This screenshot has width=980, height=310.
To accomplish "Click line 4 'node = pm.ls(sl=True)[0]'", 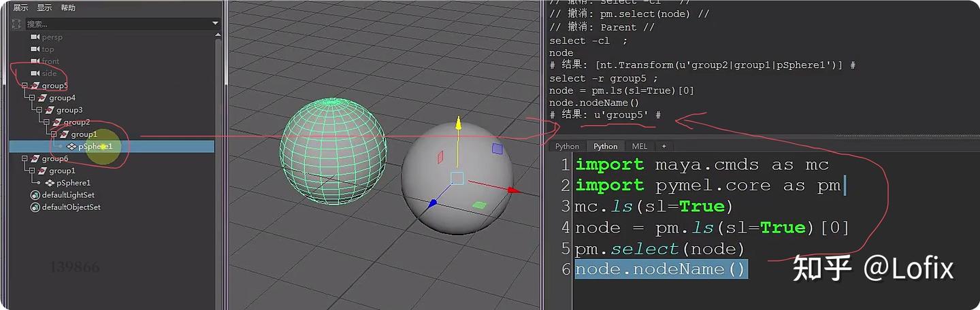I will 713,228.
